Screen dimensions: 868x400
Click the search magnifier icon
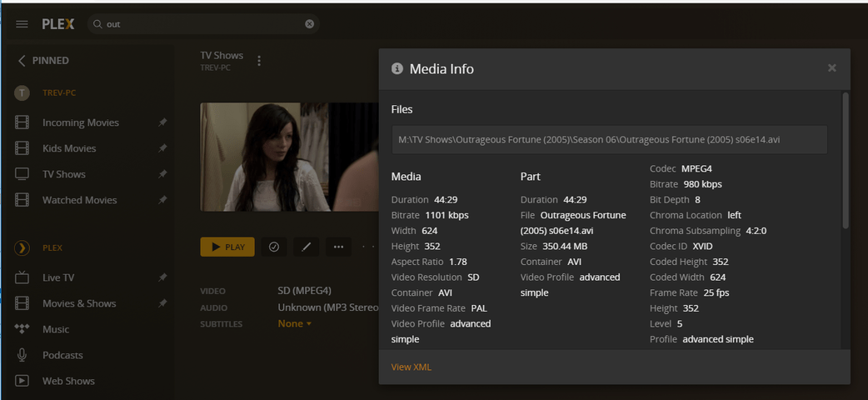tap(97, 24)
